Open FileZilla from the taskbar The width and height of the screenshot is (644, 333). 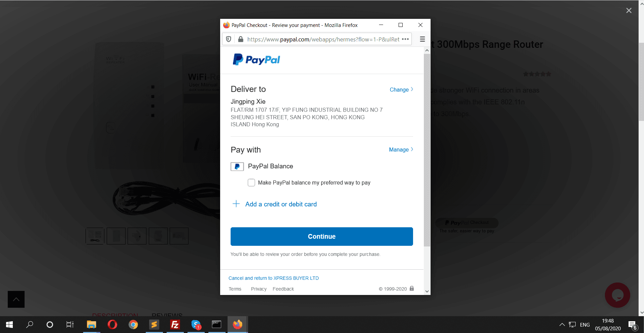tap(175, 325)
